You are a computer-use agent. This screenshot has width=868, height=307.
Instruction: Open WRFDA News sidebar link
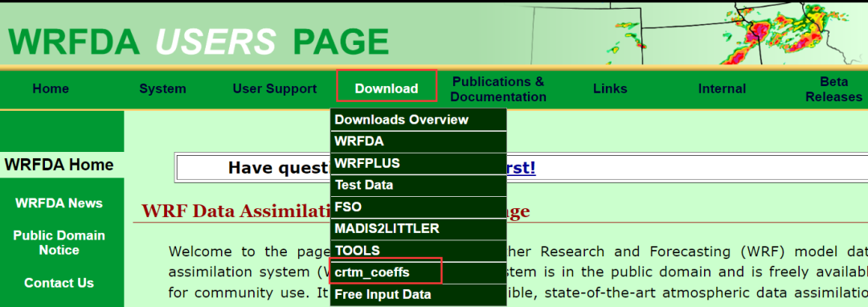click(x=59, y=203)
